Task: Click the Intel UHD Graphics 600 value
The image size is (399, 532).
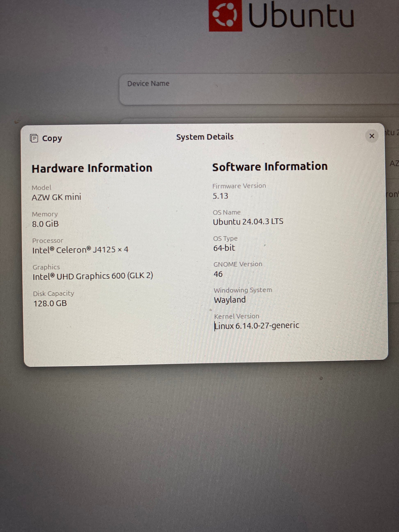Action: pos(93,276)
